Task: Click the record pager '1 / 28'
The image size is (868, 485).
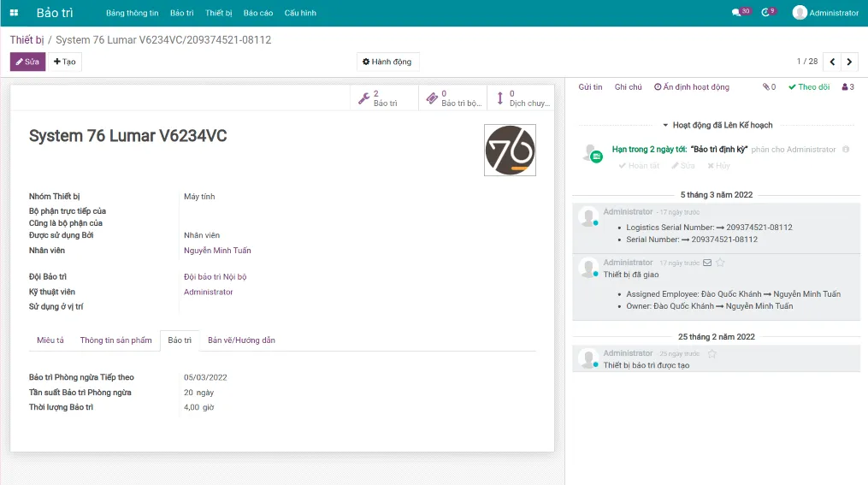Action: pos(807,62)
